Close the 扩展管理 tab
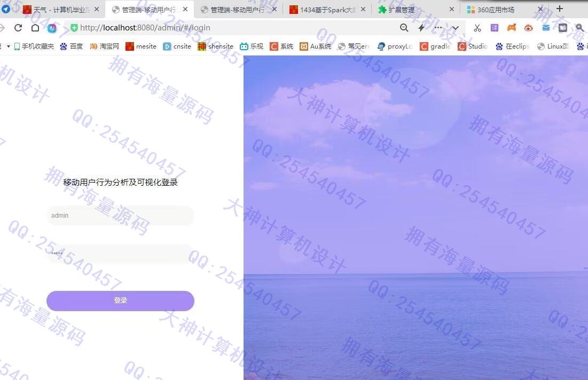588x380 pixels. [452, 10]
